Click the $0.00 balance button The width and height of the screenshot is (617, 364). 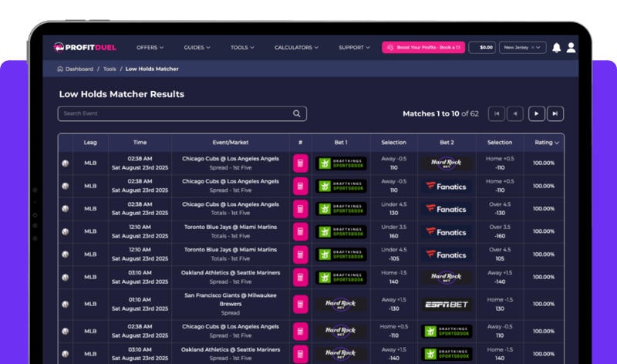[483, 48]
